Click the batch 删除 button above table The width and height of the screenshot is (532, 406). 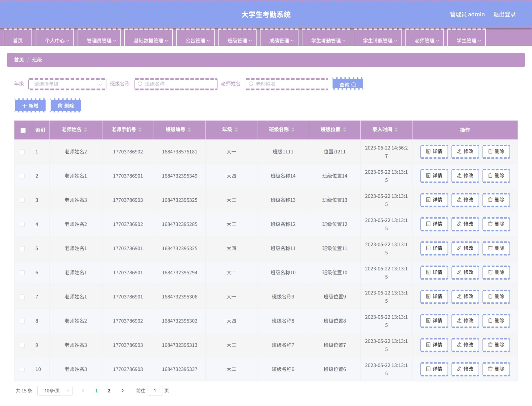coord(65,105)
